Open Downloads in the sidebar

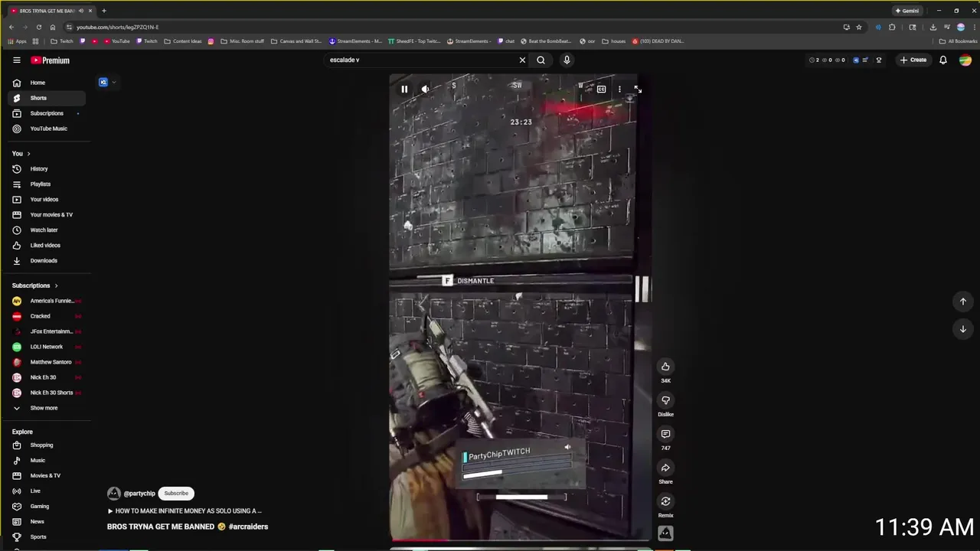[x=46, y=260]
